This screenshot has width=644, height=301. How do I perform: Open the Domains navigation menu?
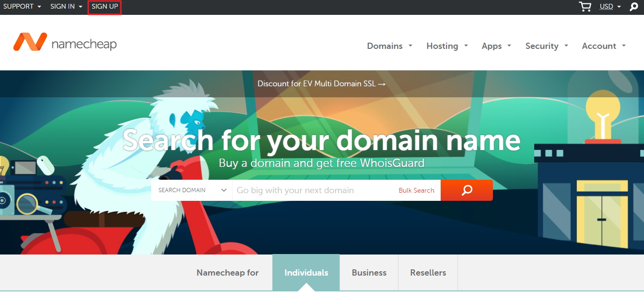click(x=390, y=46)
